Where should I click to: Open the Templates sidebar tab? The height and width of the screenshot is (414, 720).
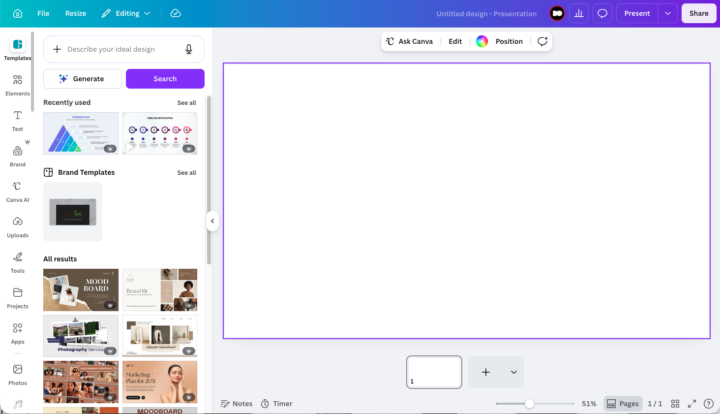[x=17, y=49]
